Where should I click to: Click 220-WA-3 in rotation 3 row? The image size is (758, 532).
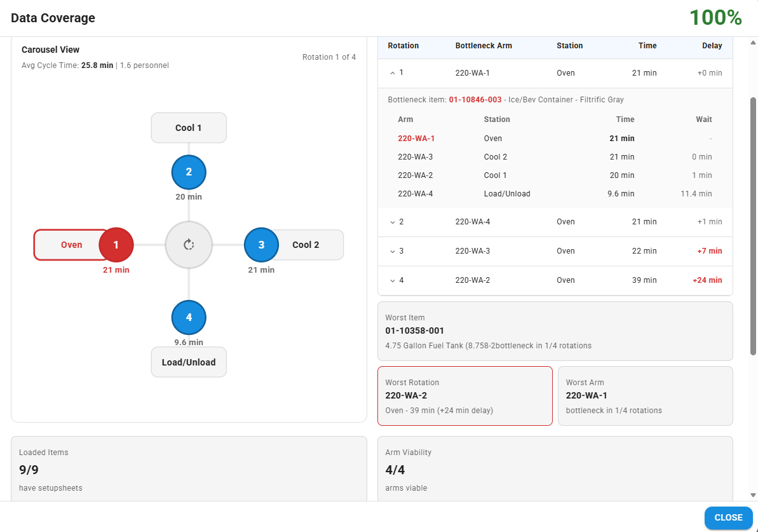pos(473,251)
